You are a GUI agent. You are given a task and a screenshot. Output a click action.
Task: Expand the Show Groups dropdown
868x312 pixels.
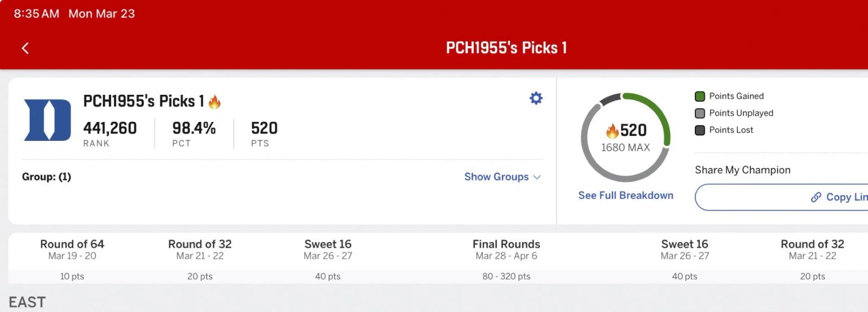[496, 177]
